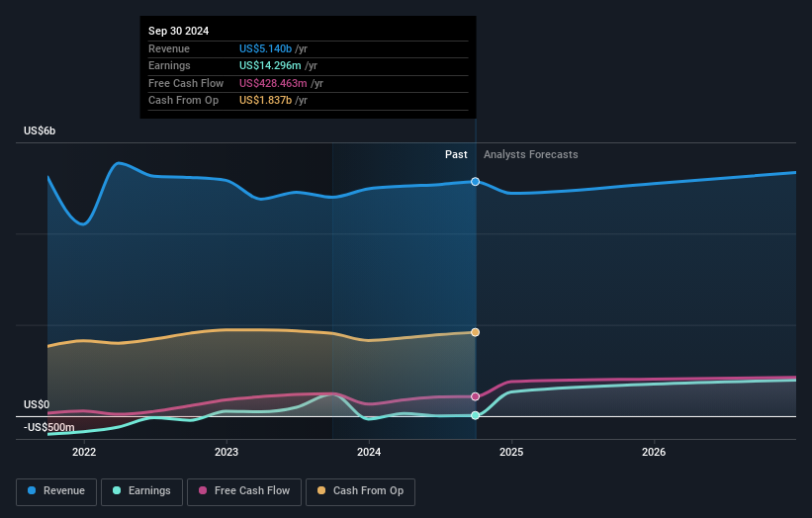Click the teal Earnings data point marker
The width and height of the screenshot is (812, 518).
(475, 415)
